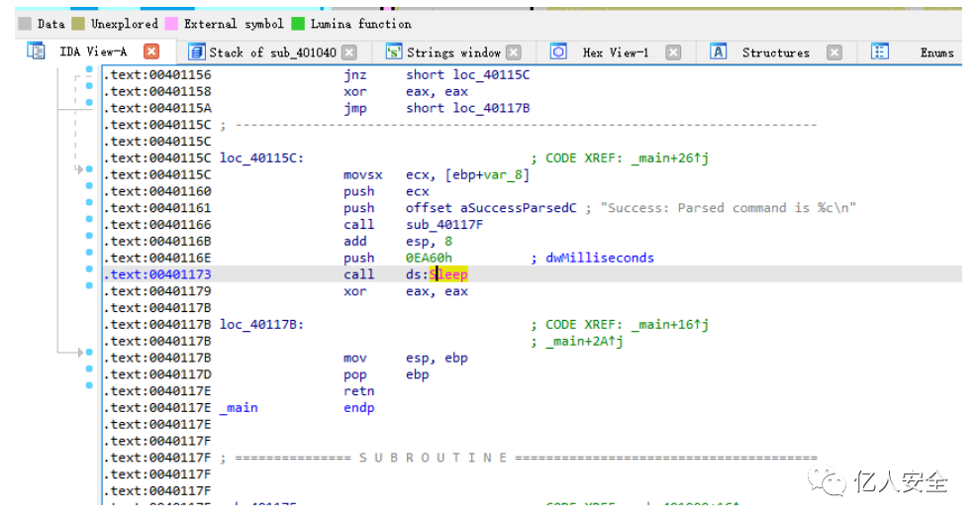Toggle breakpoint dot at address 0040116E
This screenshot has width=980, height=525.
89,253
